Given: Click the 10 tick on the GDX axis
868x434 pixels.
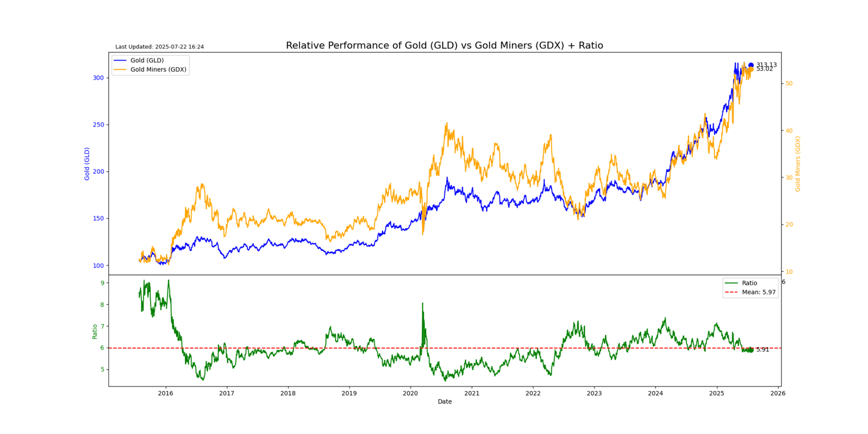Looking at the screenshot, I should point(789,272).
